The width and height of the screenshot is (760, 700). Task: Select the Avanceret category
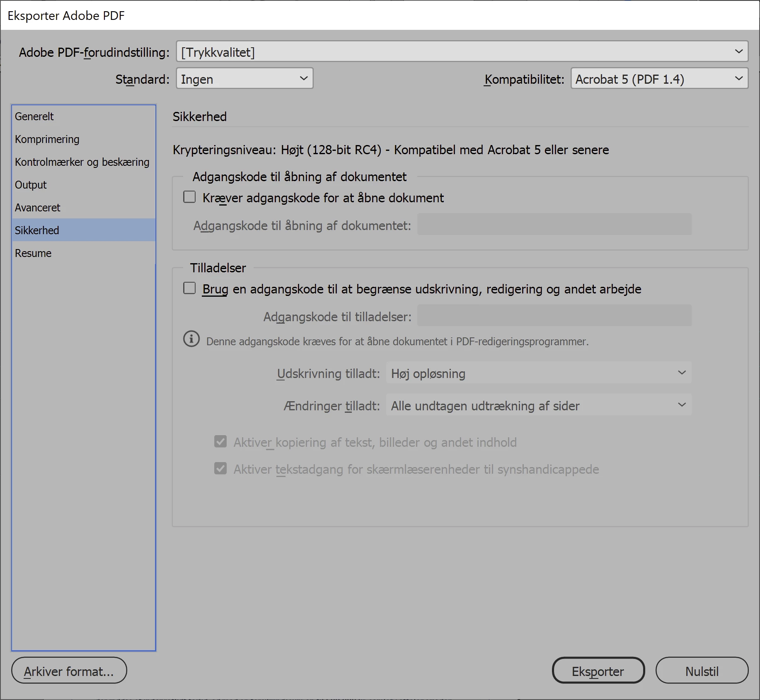84,208
